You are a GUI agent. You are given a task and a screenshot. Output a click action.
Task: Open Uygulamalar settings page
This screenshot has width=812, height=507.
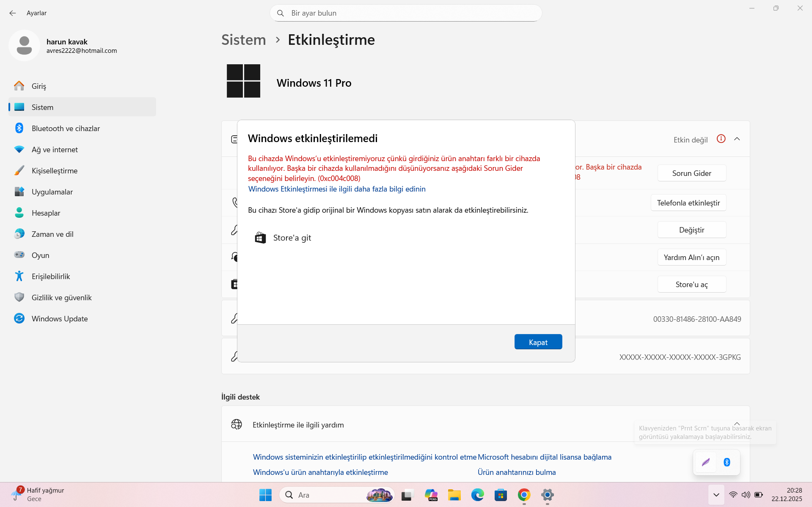coord(83,192)
